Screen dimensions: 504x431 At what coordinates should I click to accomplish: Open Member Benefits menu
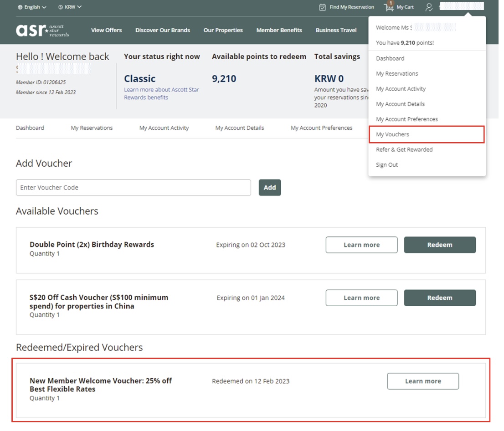coord(279,30)
